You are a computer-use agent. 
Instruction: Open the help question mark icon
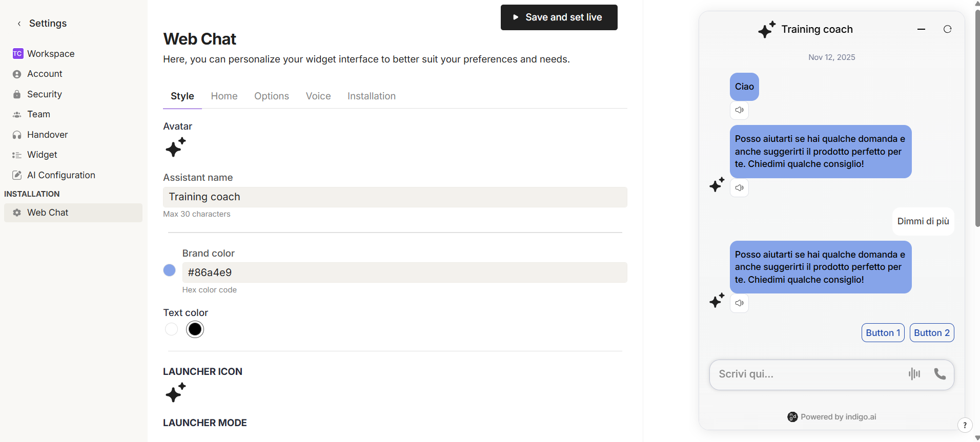965,425
